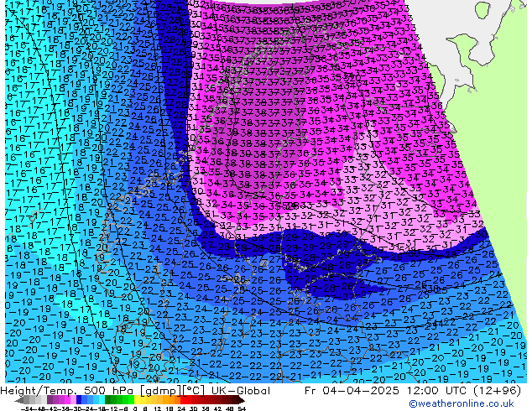Click the dark maroon right legend arrow
Image resolution: width=532 pixels, height=411 pixels.
click(x=242, y=400)
